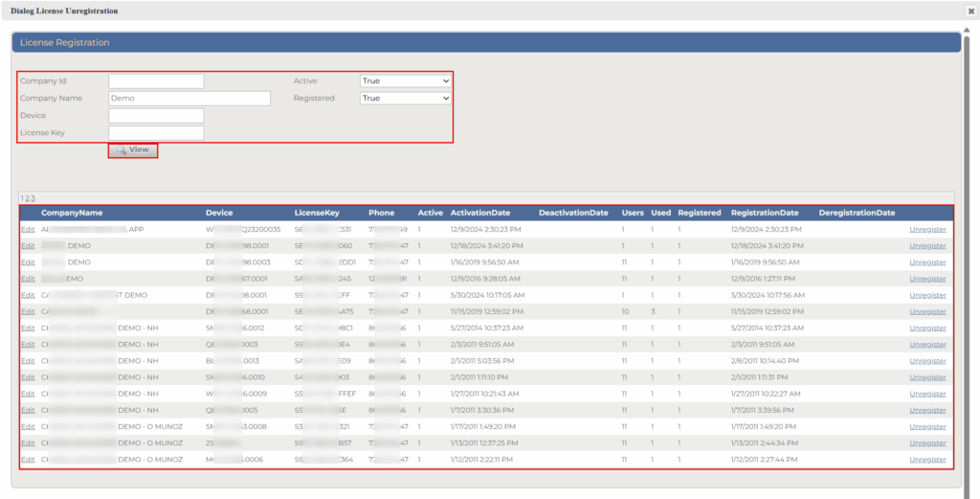The width and height of the screenshot is (980, 499).
Task: Open the Registered dropdown
Action: pos(405,99)
